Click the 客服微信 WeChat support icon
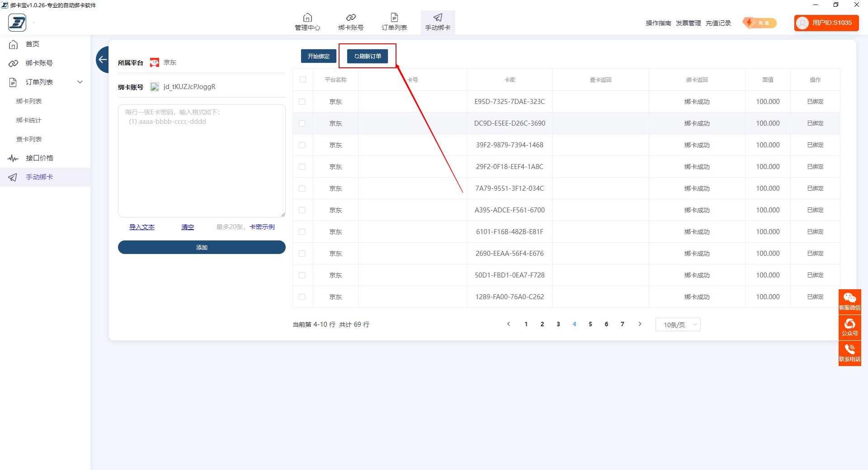 (850, 301)
